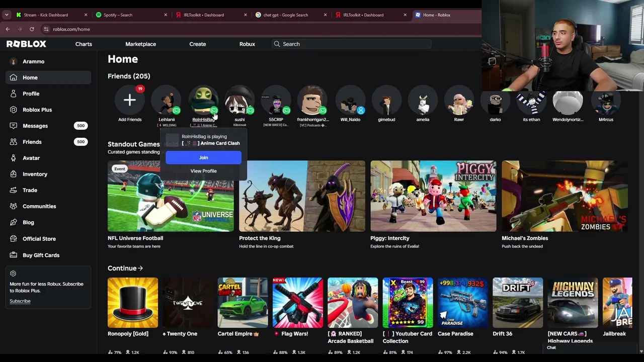
Task: Click View Profile in the friend popup
Action: coord(203,171)
